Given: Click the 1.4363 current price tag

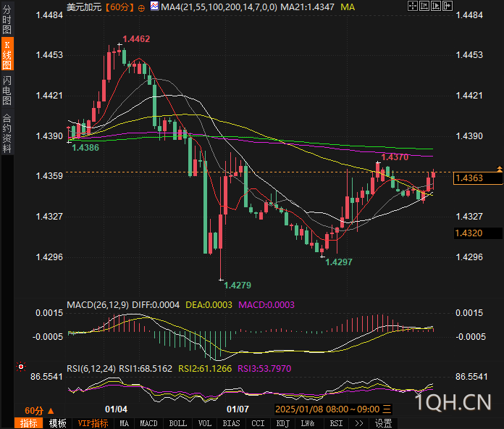Looking at the screenshot, I should click(x=477, y=178).
